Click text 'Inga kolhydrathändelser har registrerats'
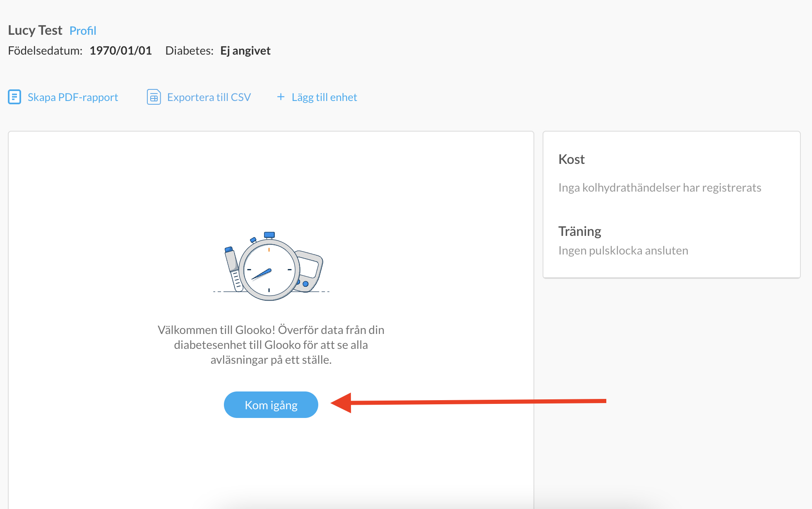812x509 pixels. [660, 188]
